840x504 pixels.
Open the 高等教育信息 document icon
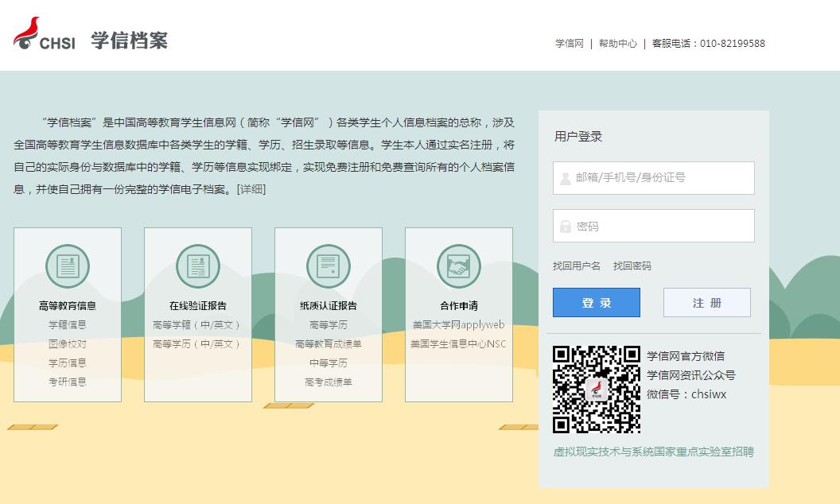click(x=68, y=266)
